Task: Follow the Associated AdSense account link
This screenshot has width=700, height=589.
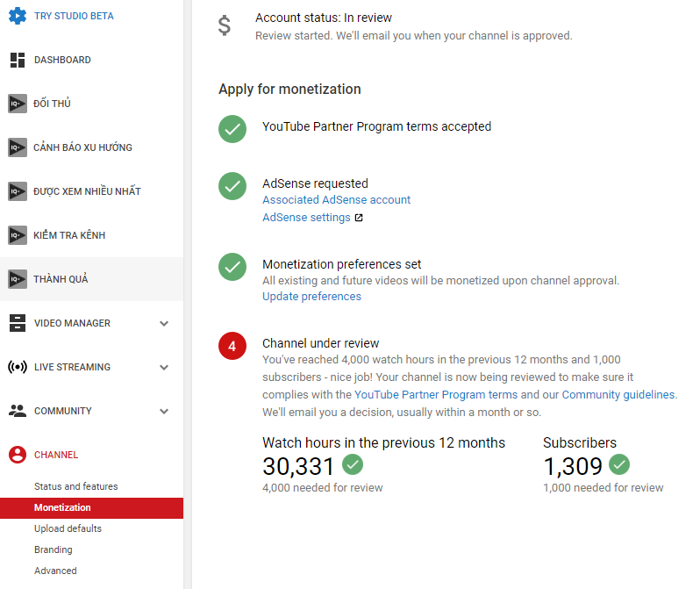Action: point(336,200)
